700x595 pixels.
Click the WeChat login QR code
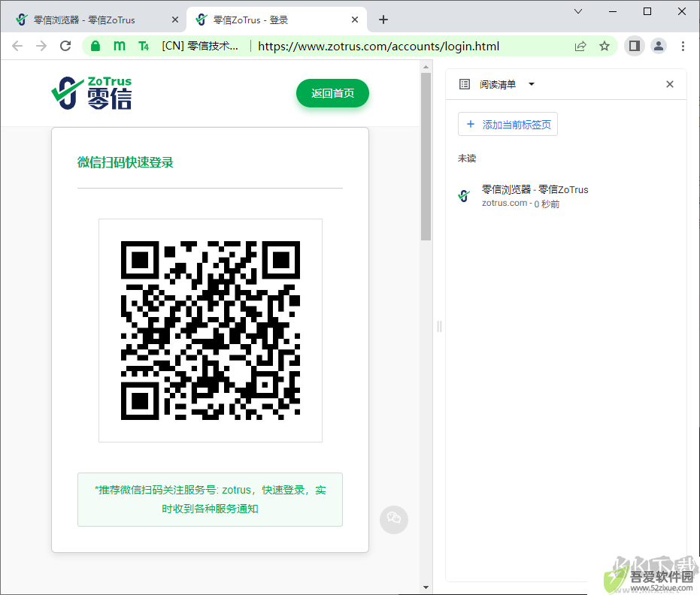tap(211, 331)
